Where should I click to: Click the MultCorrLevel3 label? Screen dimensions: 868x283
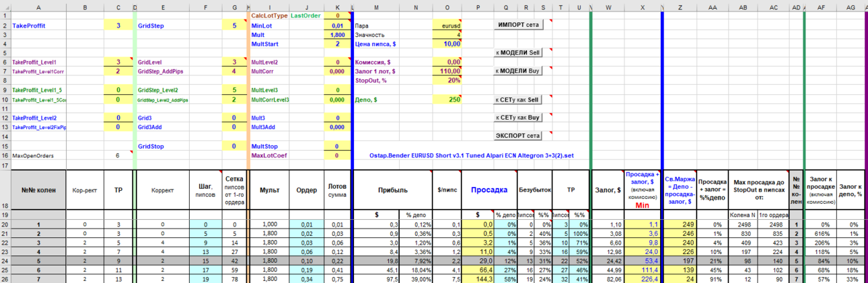270,99
